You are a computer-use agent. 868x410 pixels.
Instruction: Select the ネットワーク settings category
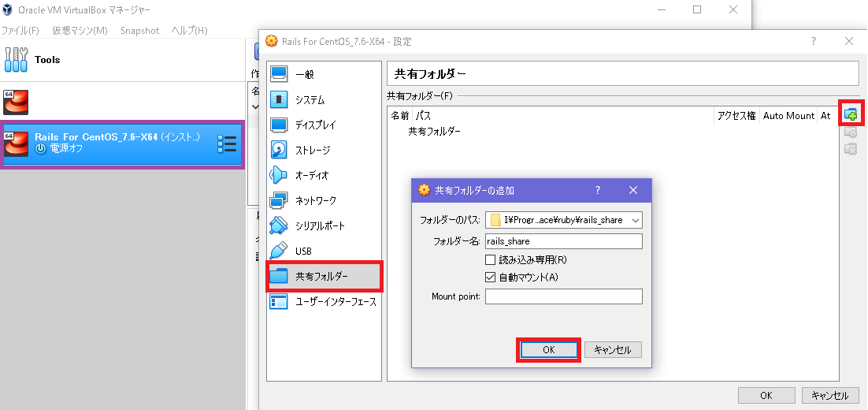pyautogui.click(x=324, y=200)
